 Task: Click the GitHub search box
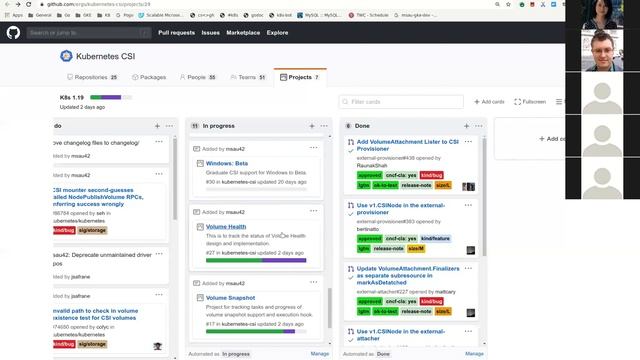coord(89,33)
